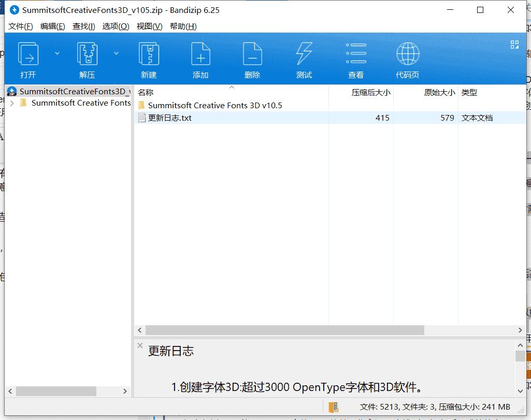Close the Bandizip window
531x420 pixels.
tap(511, 10)
